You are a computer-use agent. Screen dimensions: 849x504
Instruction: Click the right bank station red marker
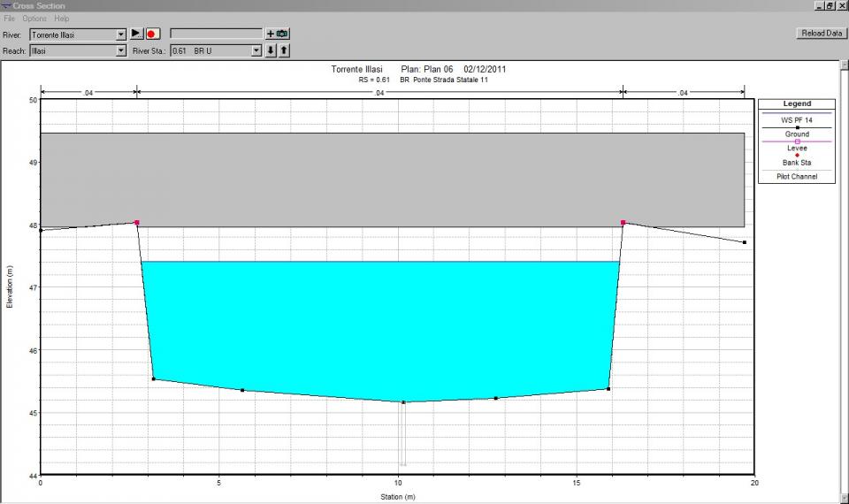pyautogui.click(x=623, y=223)
